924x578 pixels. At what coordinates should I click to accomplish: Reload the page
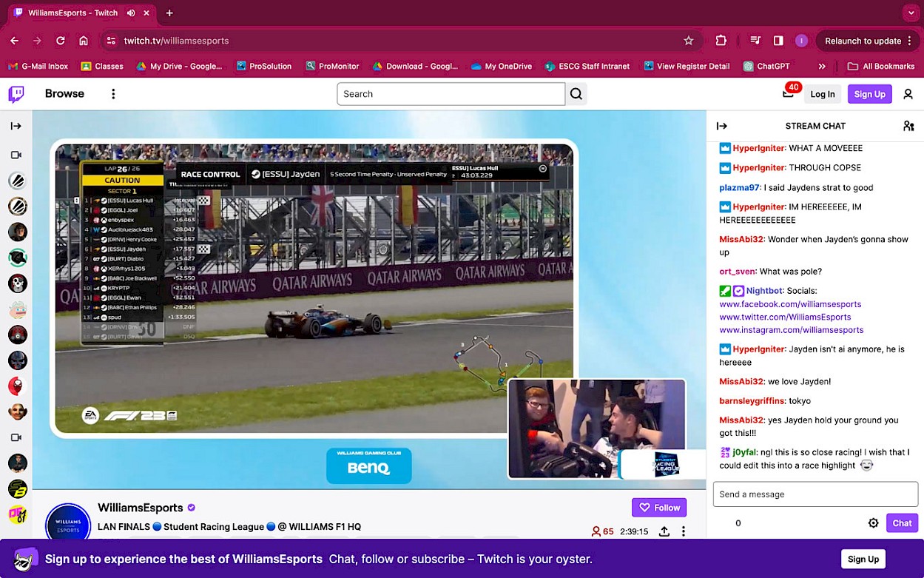click(x=61, y=41)
